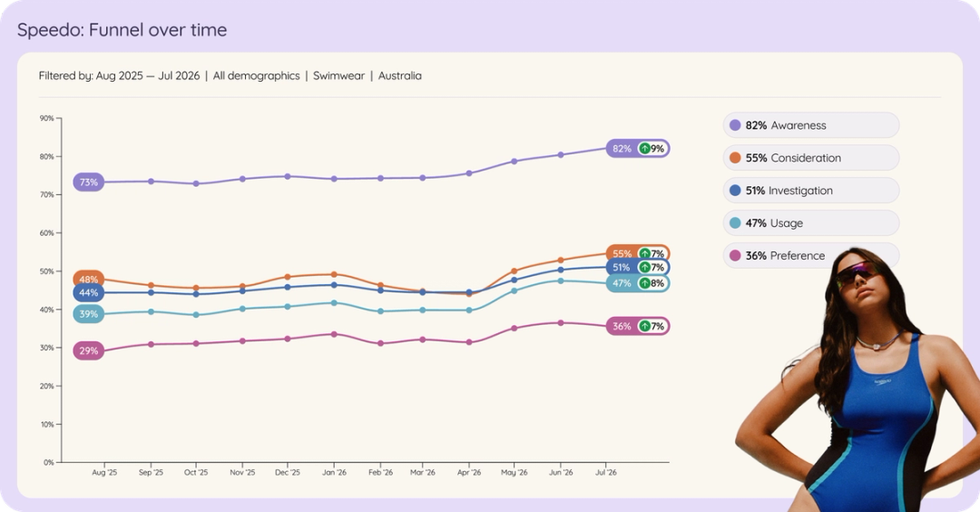Click the Preference data point at Sep '25
This screenshot has width=980, height=512.
151,344
